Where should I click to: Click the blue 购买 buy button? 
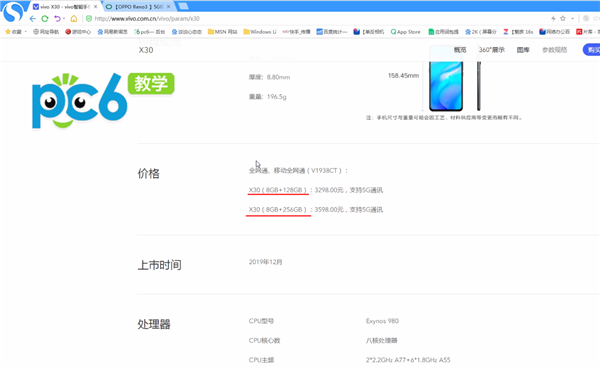point(592,50)
